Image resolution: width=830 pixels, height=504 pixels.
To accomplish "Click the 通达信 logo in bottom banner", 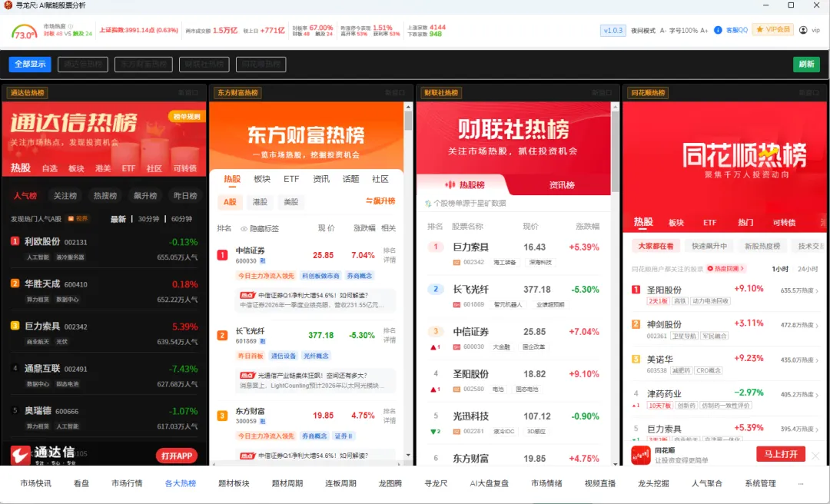I will point(21,456).
